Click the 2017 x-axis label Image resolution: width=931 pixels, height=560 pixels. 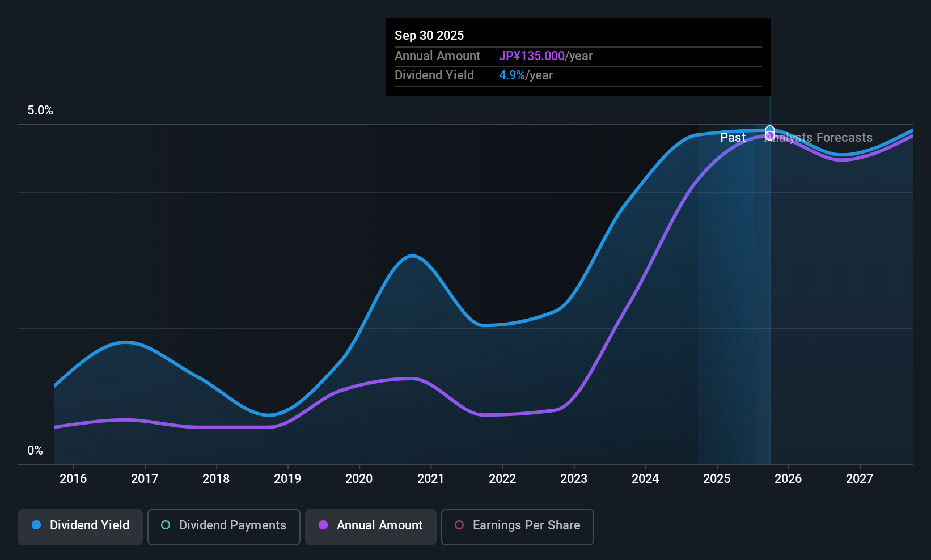pos(145,479)
